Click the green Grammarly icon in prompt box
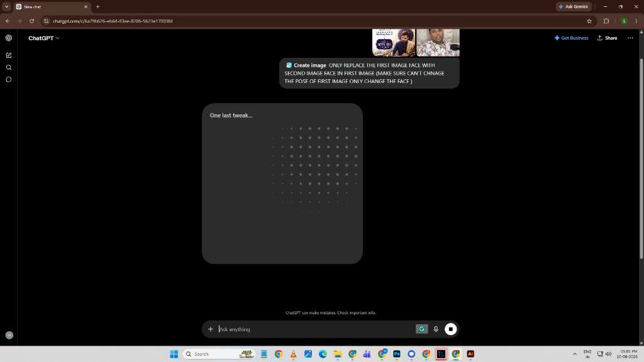This screenshot has height=362, width=644. point(421,329)
